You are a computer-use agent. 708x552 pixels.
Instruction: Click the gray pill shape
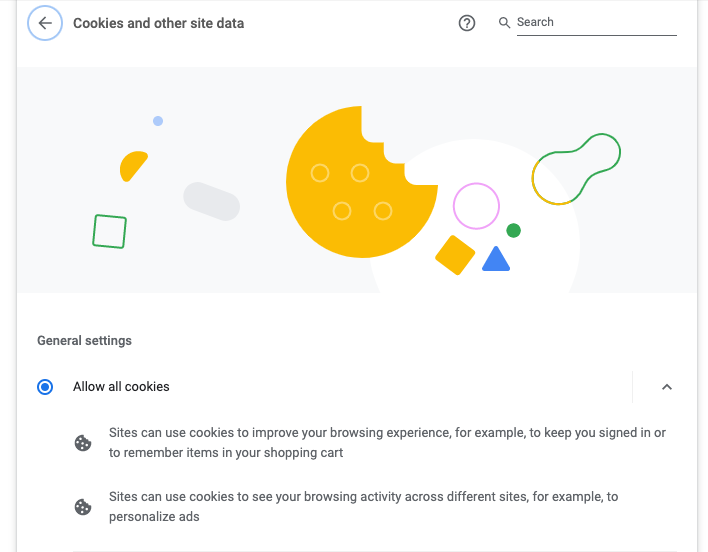pyautogui.click(x=211, y=201)
